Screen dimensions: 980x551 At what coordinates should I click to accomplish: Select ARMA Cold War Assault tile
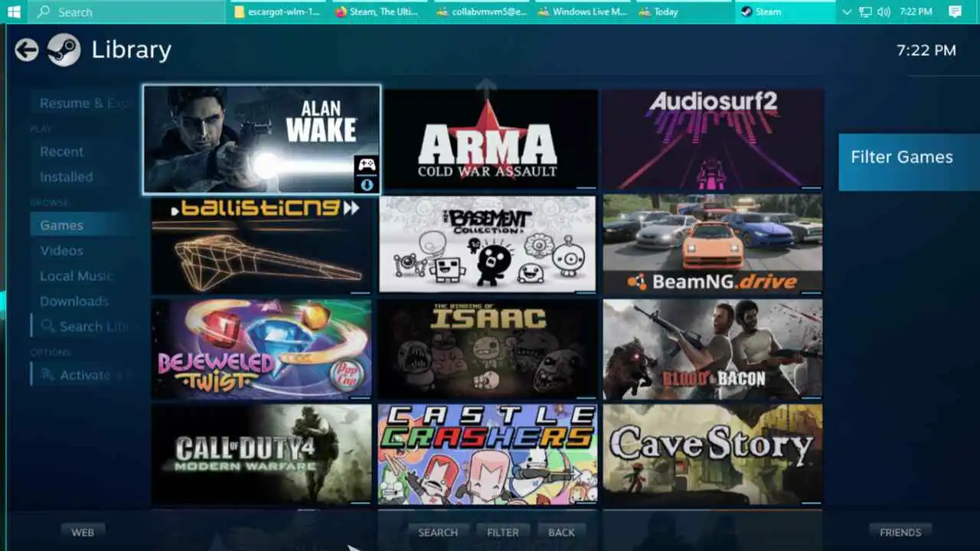click(490, 139)
